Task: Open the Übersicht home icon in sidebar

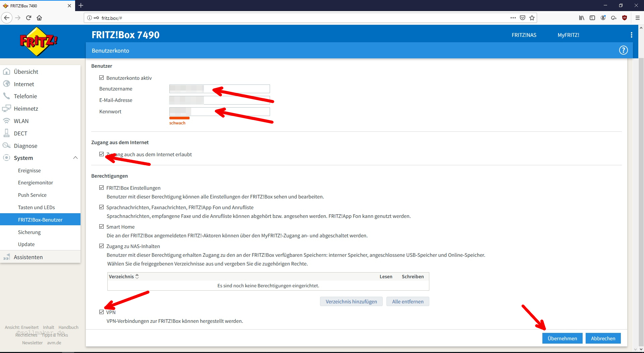Action: (x=7, y=71)
